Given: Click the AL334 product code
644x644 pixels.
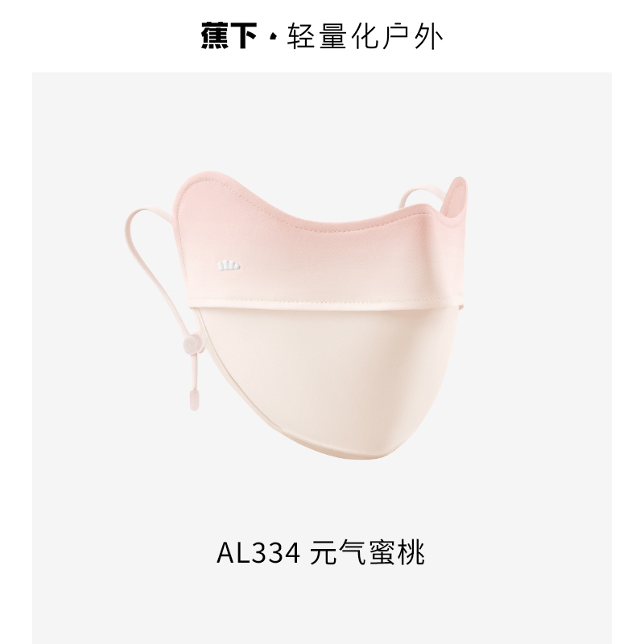Looking at the screenshot, I should point(258,553).
